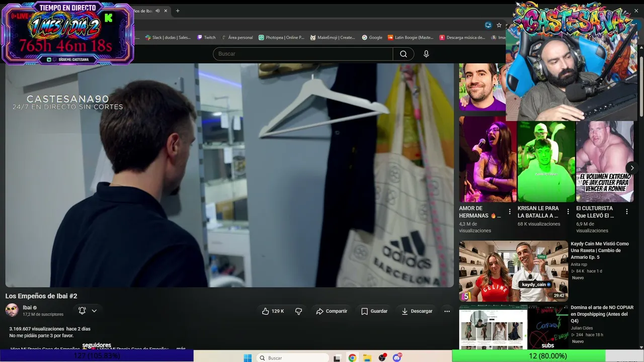Open the MakeEmoji bookmark

[x=333, y=37]
